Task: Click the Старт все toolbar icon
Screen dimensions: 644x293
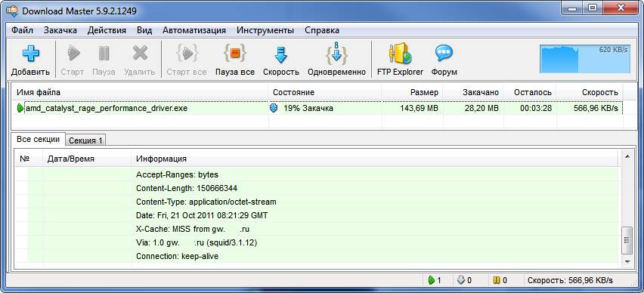Action: [x=187, y=54]
